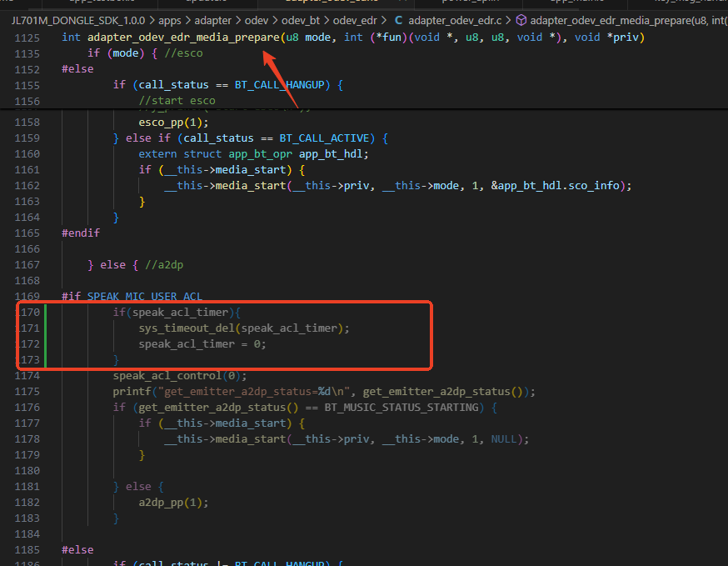Image resolution: width=728 pixels, height=566 pixels.
Task: Select line number 1162 in gutter
Action: (x=27, y=185)
